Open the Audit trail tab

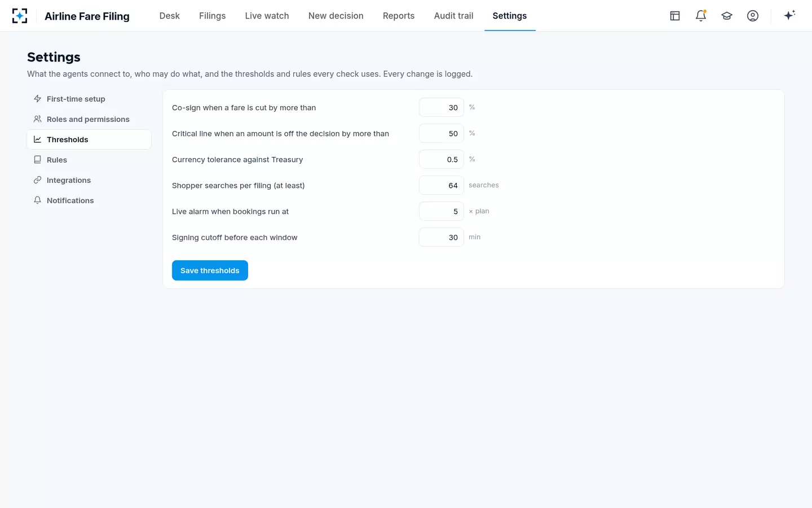[x=453, y=16]
